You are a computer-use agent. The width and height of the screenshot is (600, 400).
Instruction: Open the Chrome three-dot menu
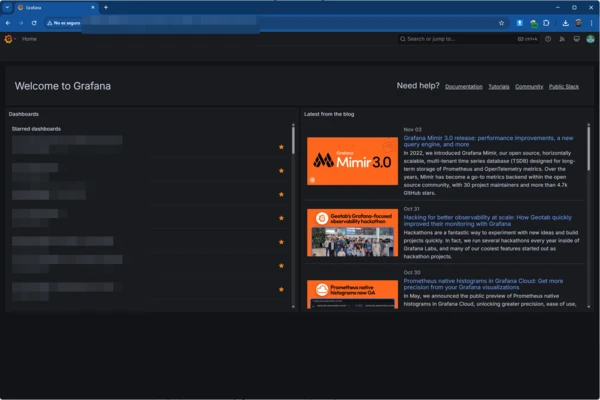click(591, 23)
